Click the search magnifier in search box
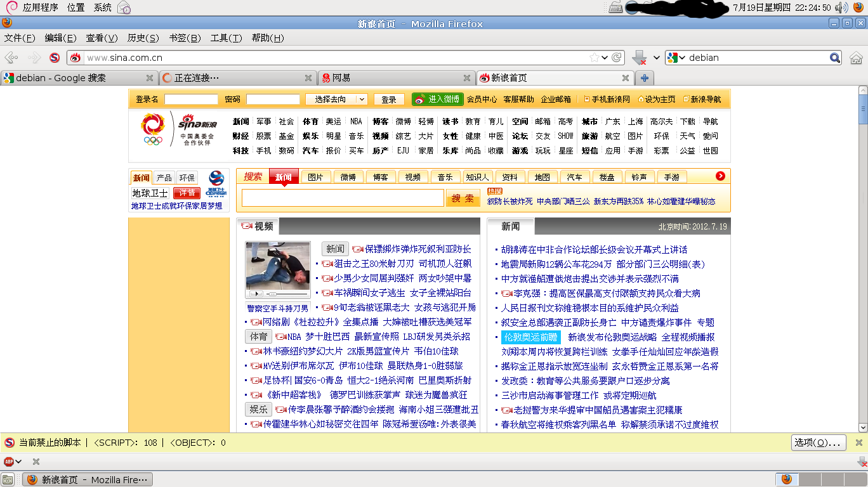 click(x=835, y=58)
